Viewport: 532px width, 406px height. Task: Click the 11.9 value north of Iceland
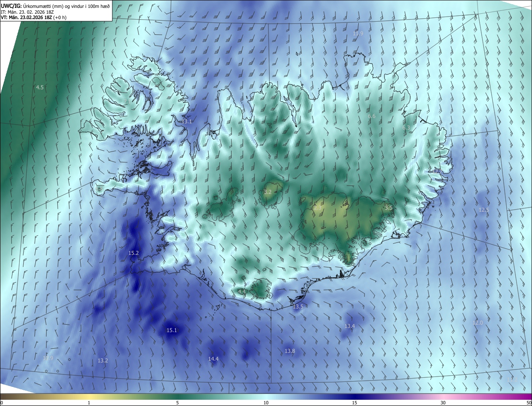pos(358,34)
